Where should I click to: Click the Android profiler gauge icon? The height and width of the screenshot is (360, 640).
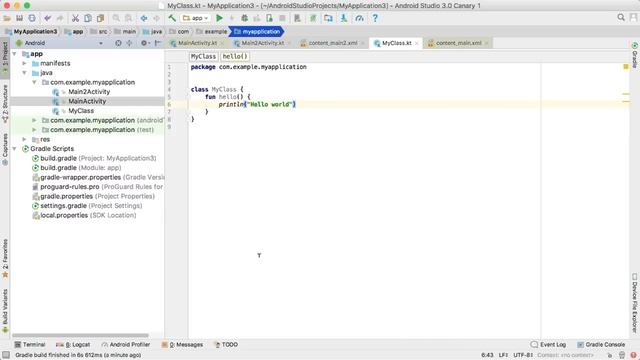coord(359,18)
